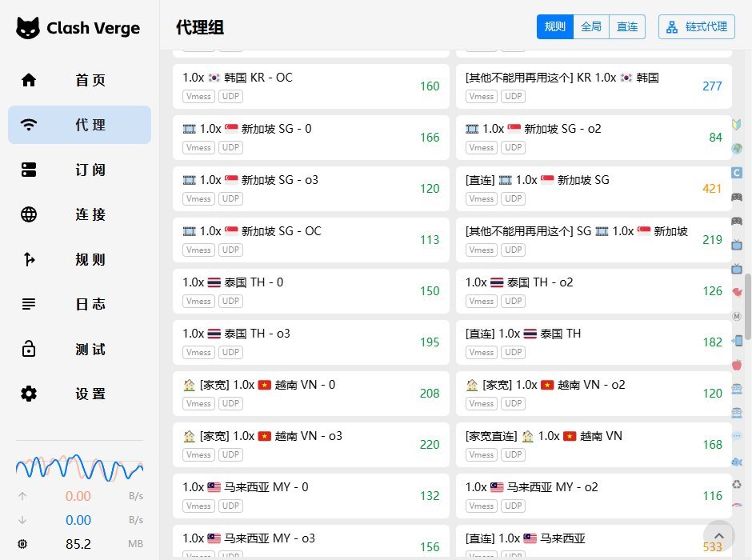
Task: Jump to the red apple group icon
Action: click(x=737, y=365)
